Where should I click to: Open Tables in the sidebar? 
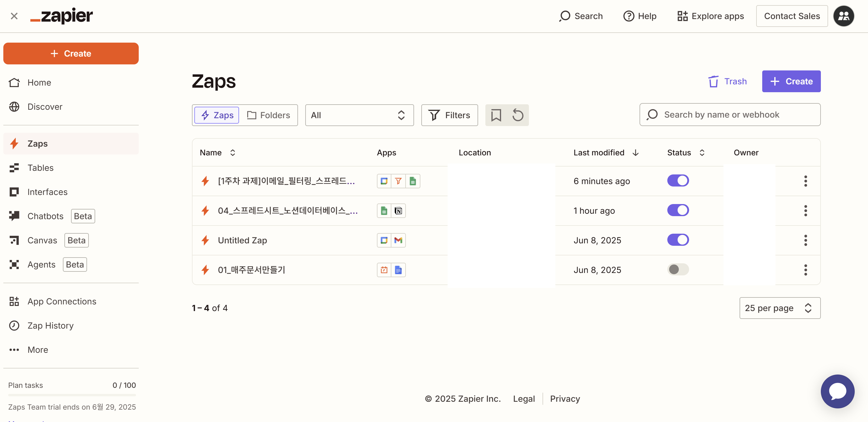pyautogui.click(x=71, y=167)
